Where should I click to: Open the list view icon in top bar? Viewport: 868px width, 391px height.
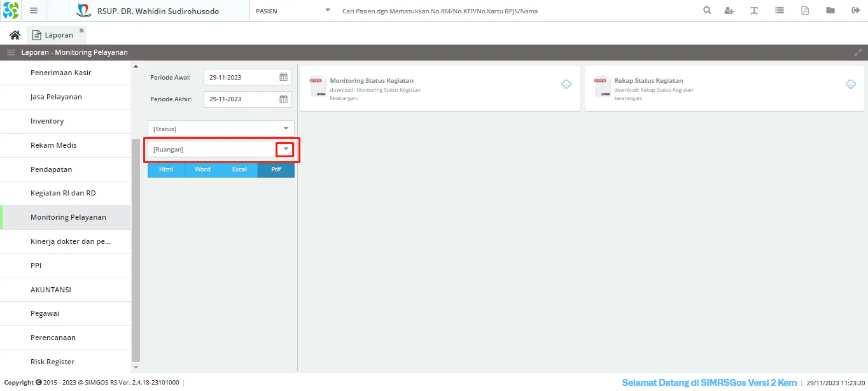(x=780, y=11)
